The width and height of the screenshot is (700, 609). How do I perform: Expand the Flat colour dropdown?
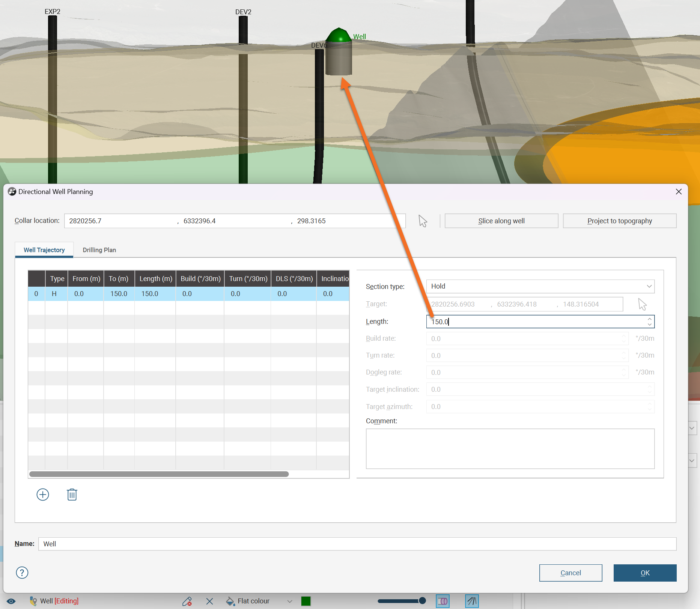[x=290, y=601]
